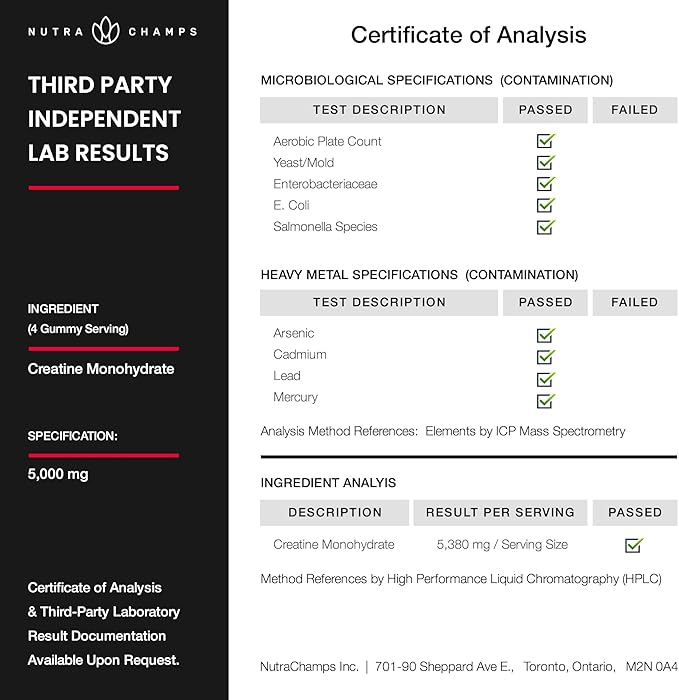Click the 5,380 mg / Serving Size result
Screen dimensions: 679x700
click(502, 545)
